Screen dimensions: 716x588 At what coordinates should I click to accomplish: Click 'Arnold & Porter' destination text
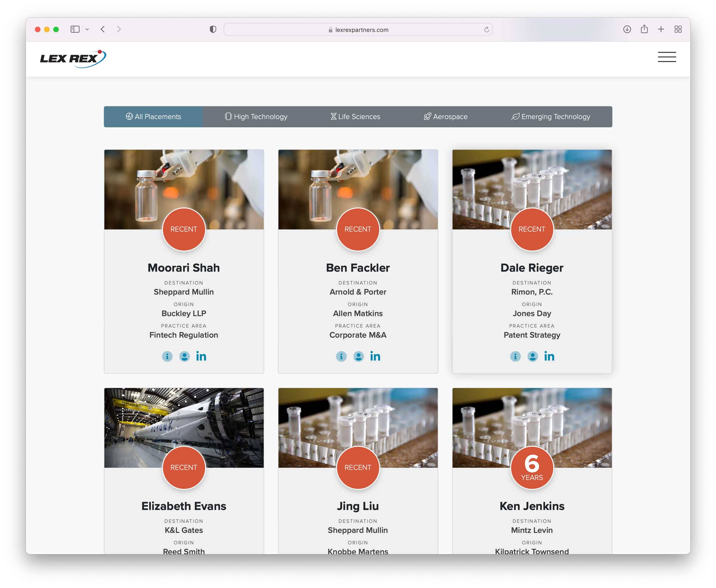tap(358, 292)
